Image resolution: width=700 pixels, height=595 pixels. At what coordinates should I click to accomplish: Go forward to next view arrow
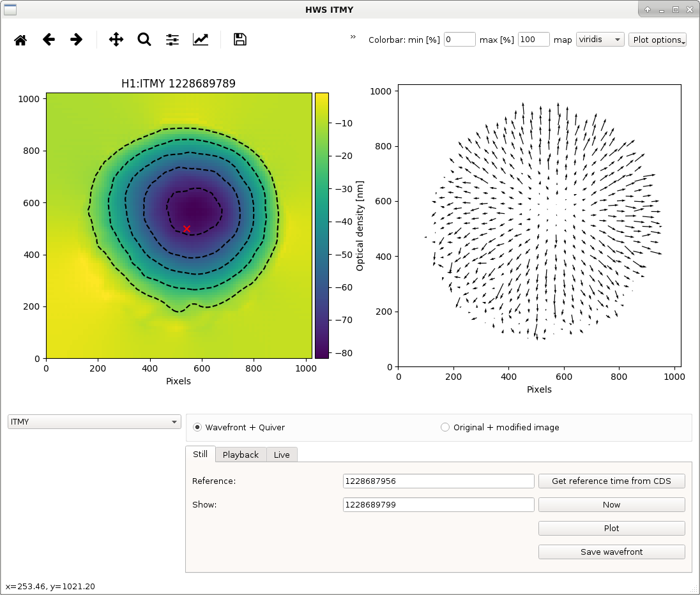pyautogui.click(x=77, y=40)
